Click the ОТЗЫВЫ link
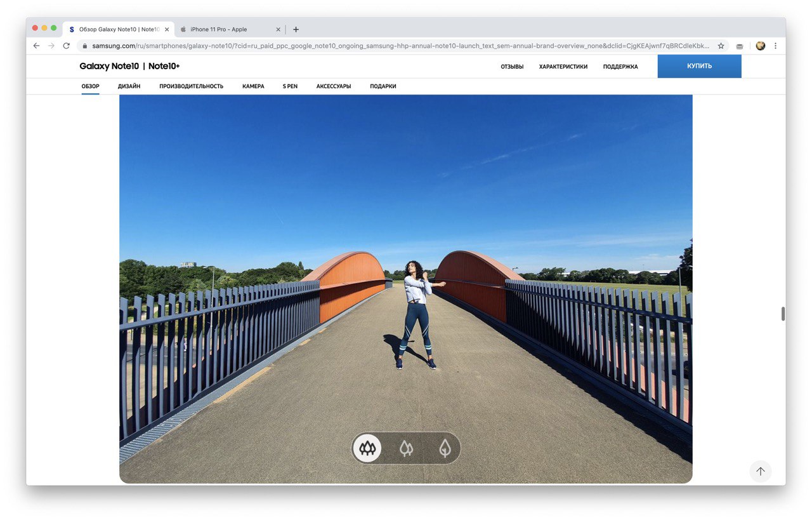This screenshot has width=812, height=520. pos(512,67)
